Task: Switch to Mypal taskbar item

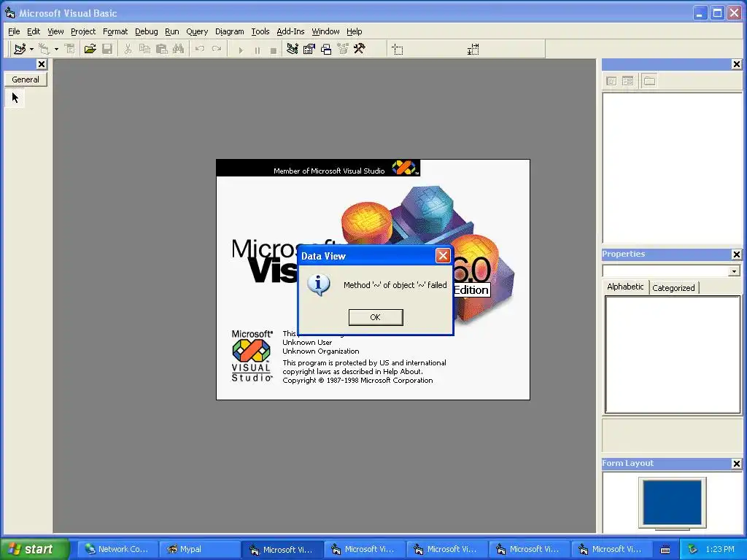Action: coord(200,550)
